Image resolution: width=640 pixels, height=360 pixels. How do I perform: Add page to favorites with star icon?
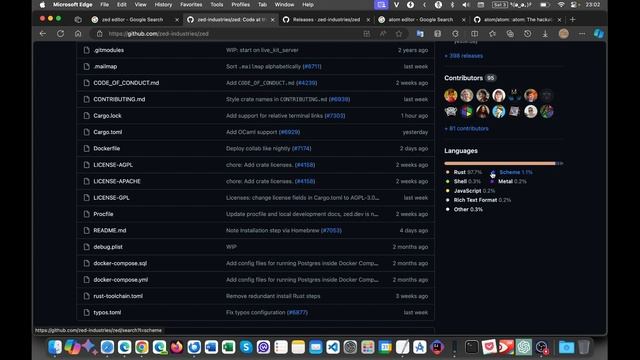tap(399, 34)
